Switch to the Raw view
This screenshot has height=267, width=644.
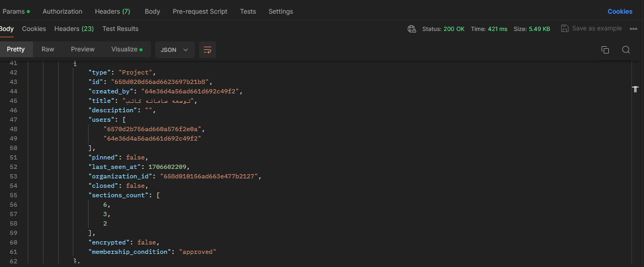[x=48, y=49]
